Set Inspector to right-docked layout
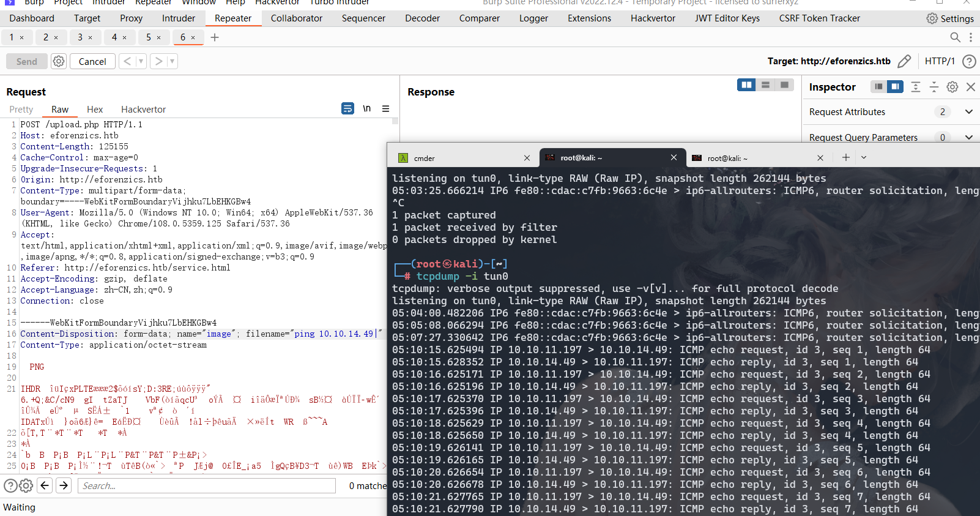 click(x=895, y=87)
